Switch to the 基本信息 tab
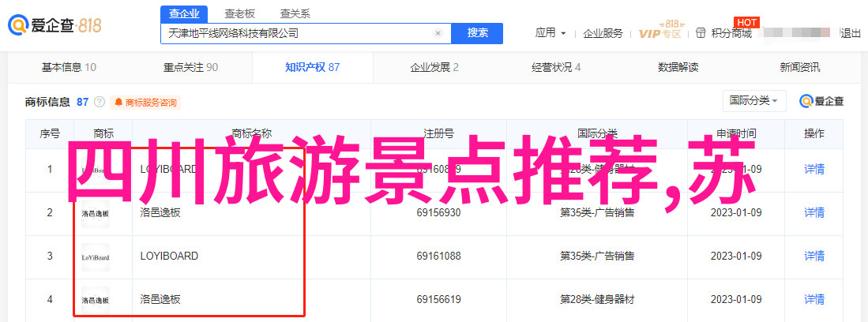The width and height of the screenshot is (868, 322). [69, 68]
